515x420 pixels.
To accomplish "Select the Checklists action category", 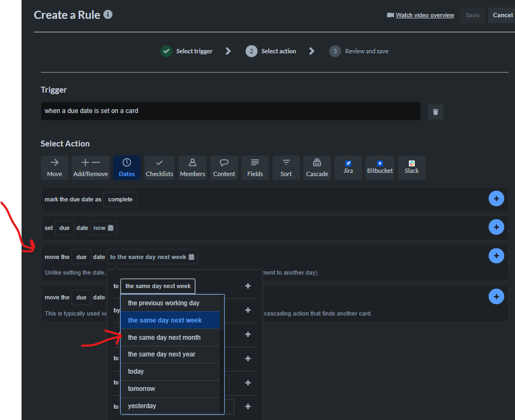I will (159, 167).
